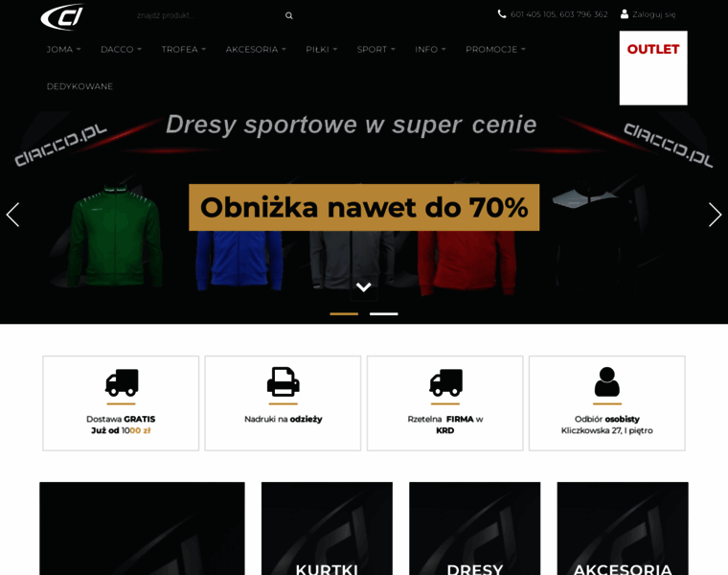The width and height of the screenshot is (728, 575).
Task: Click the product search field
Action: tap(209, 15)
